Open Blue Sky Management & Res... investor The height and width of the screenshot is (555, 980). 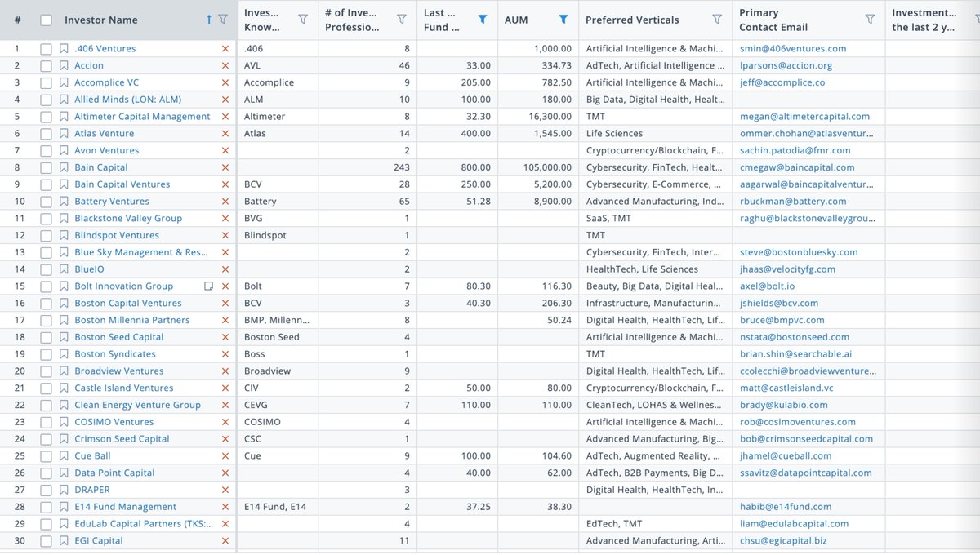tap(141, 252)
